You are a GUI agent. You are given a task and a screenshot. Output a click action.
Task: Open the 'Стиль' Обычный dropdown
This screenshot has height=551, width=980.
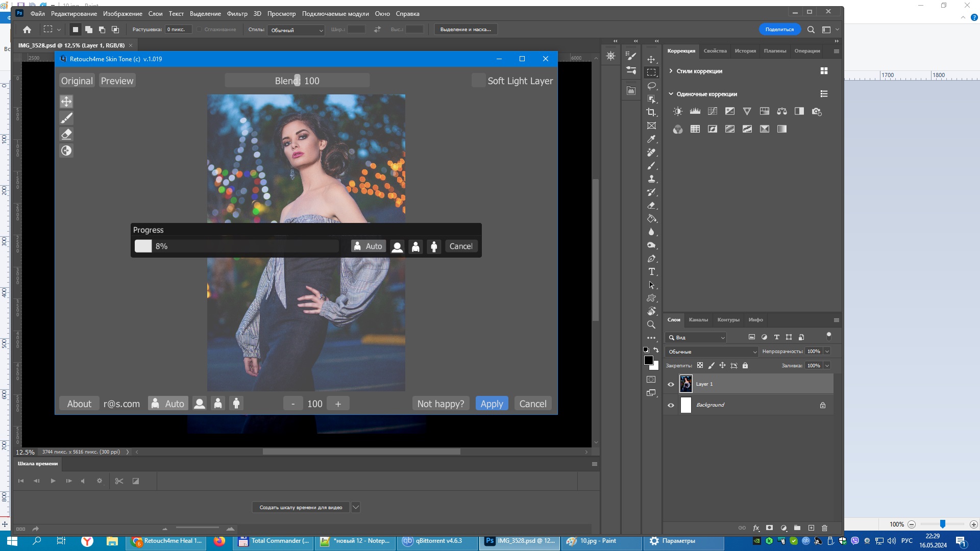tap(296, 30)
